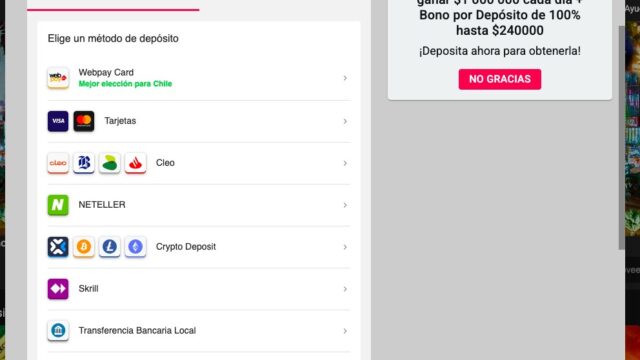Open Transferencia Bancaria Local option
The height and width of the screenshot is (360, 640).
point(199,330)
